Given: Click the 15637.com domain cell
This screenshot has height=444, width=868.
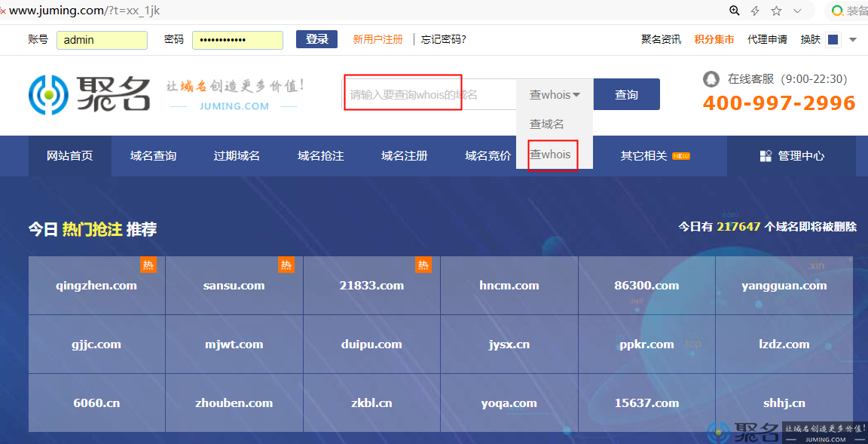Looking at the screenshot, I should tap(646, 403).
